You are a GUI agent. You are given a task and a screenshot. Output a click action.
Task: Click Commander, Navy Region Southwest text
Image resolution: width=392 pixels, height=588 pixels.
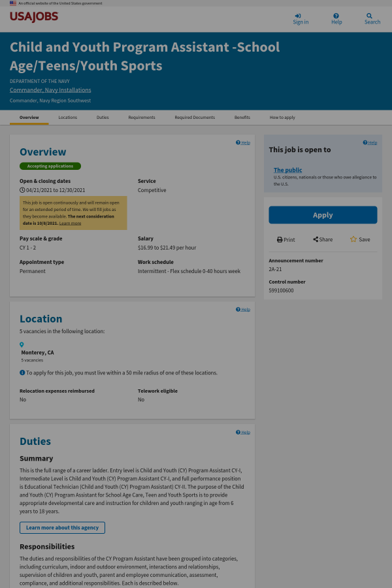click(50, 101)
